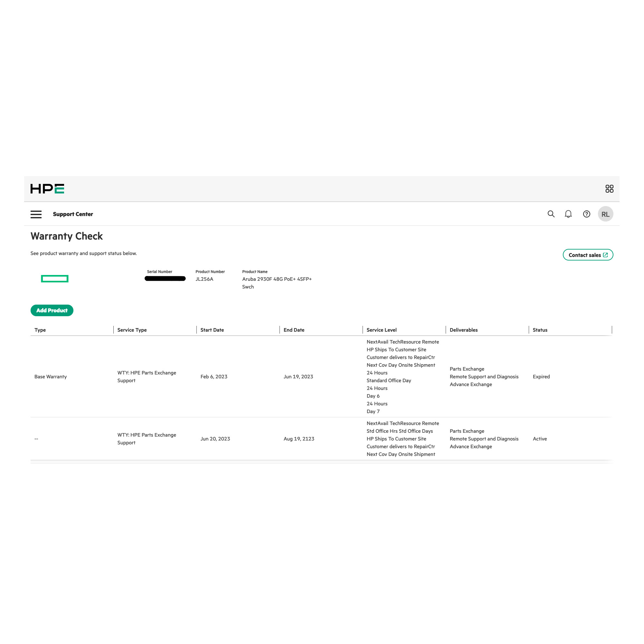The width and height of the screenshot is (644, 644).
Task: Select the Base Warranty row
Action: coord(51,376)
